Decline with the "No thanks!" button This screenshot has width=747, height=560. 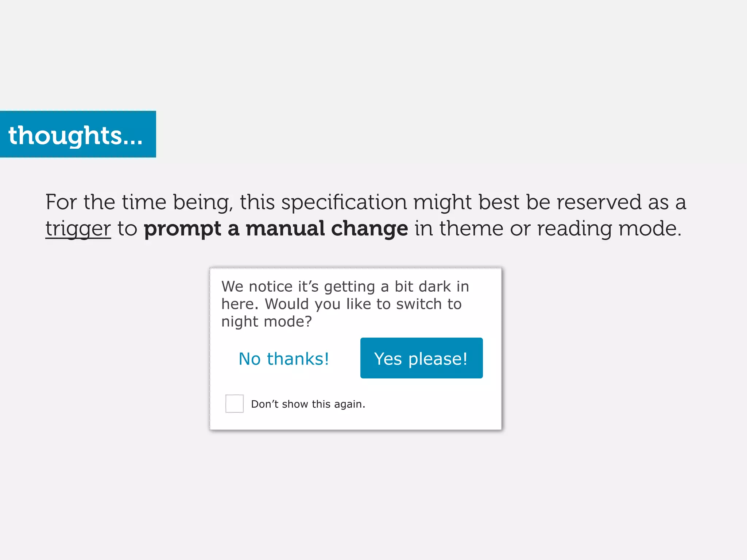point(284,359)
